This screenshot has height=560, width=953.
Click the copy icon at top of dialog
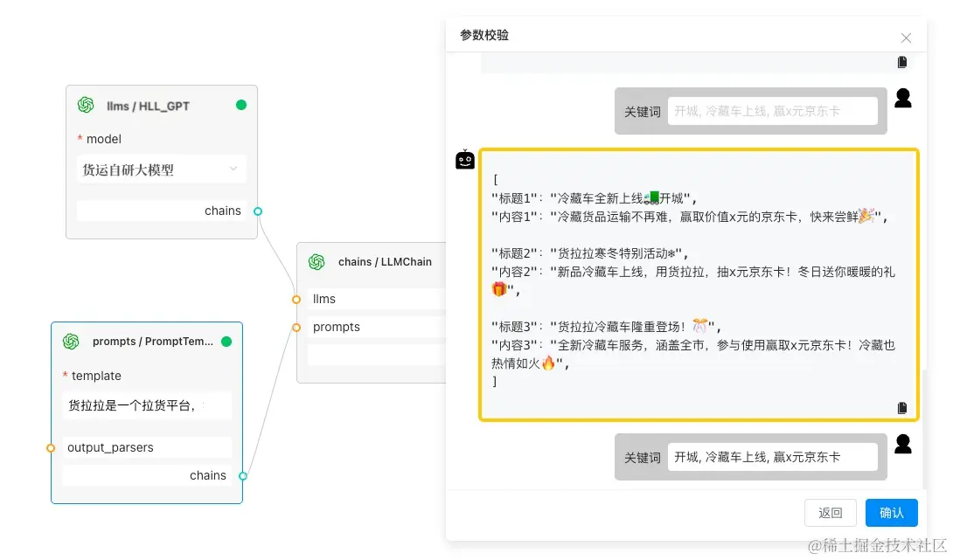(x=902, y=62)
